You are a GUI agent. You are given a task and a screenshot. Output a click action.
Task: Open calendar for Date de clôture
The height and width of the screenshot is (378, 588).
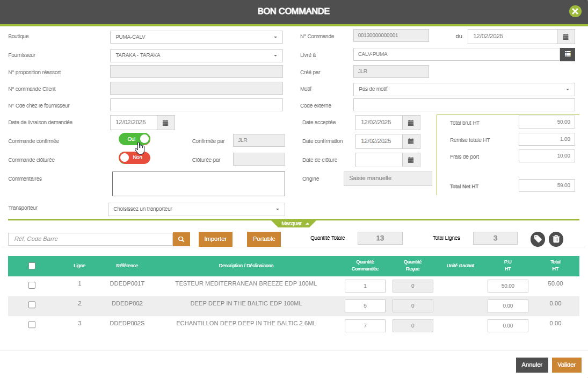[x=411, y=160]
